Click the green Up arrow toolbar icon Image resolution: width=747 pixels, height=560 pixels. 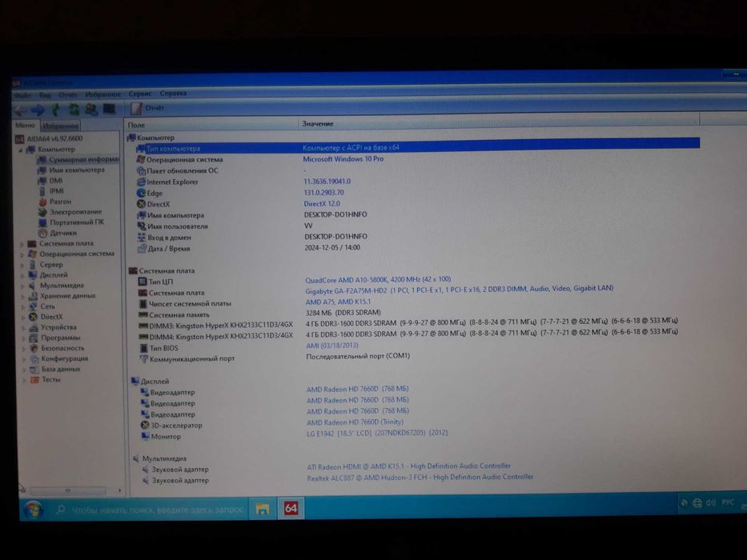[56, 110]
